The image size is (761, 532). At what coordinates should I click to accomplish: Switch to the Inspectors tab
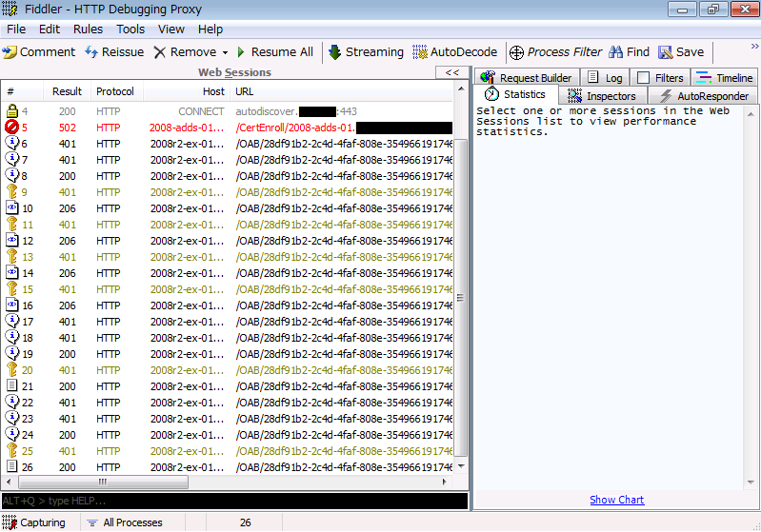(x=602, y=95)
